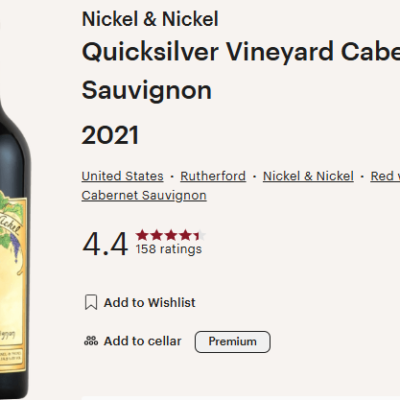This screenshot has width=400, height=400.
Task: Click the first red star in the rating
Action: [142, 235]
